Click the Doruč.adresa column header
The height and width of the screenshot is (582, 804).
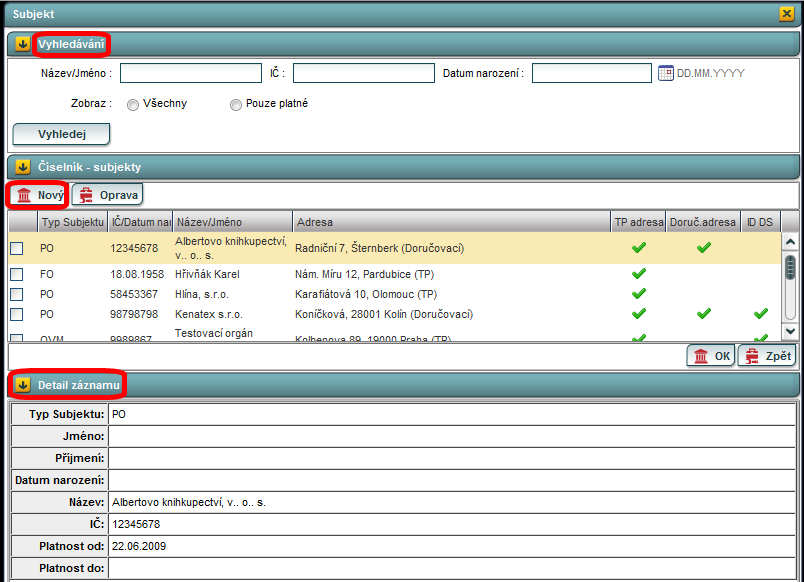click(703, 222)
